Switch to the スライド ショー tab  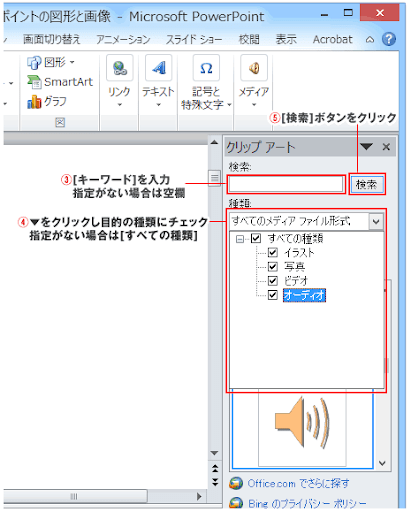click(x=194, y=39)
